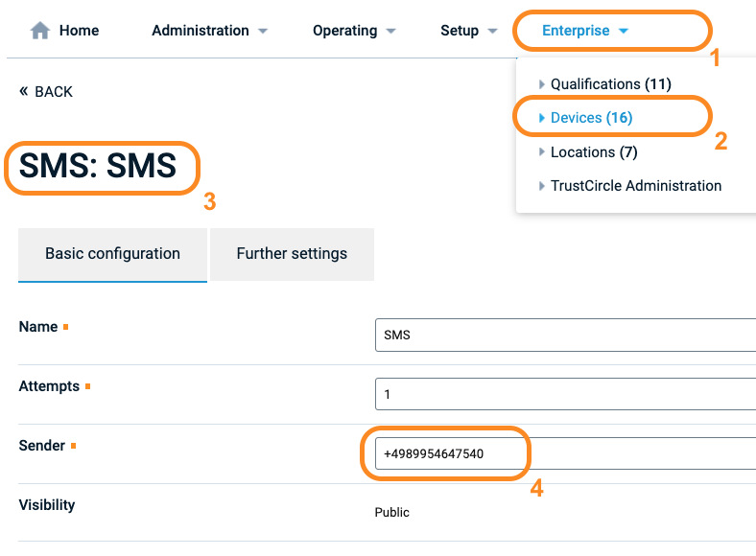Choose Locations (7) in the menu
The image size is (756, 556).
[594, 151]
